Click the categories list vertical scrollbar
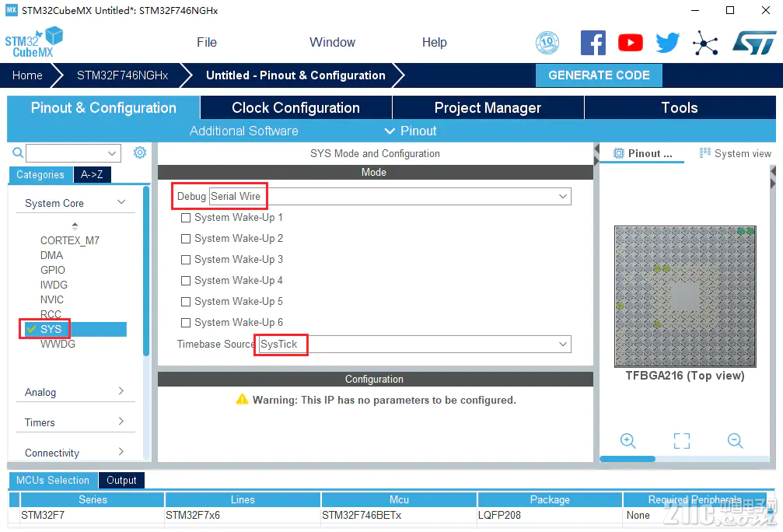This screenshot has height=532, width=783. coord(146,271)
